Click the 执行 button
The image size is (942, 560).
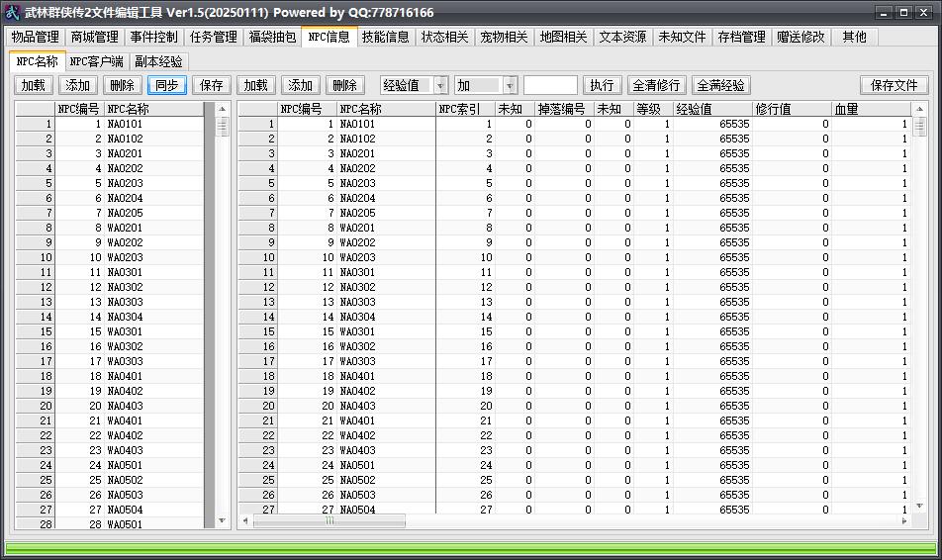click(602, 85)
